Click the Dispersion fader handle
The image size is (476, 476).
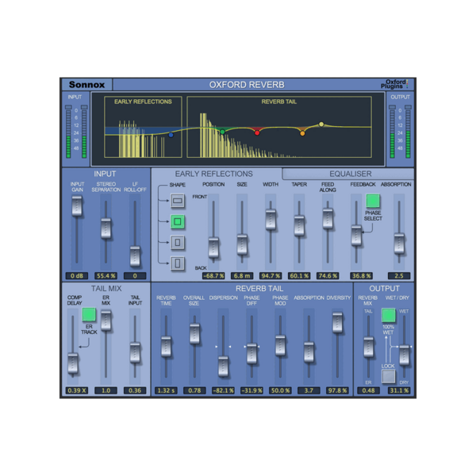(x=223, y=367)
